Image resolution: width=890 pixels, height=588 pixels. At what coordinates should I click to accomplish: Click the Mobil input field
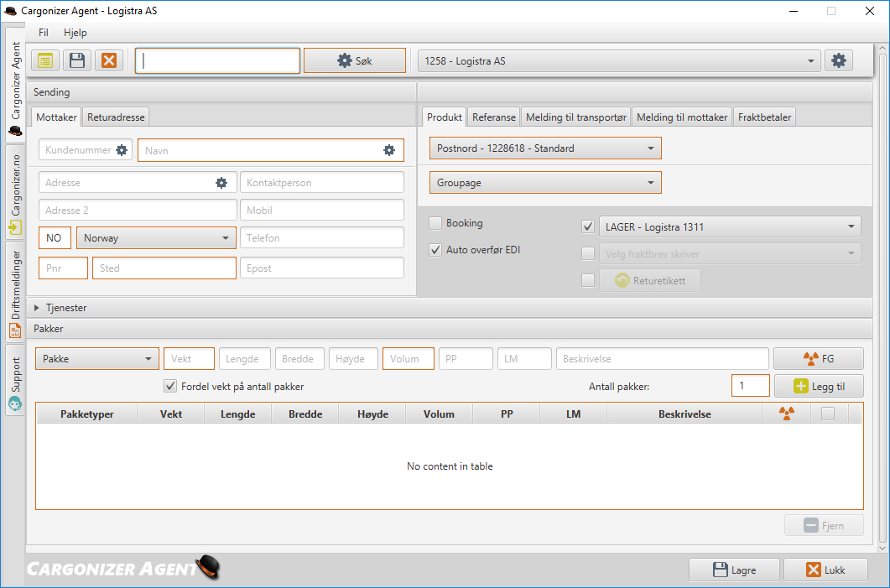322,210
